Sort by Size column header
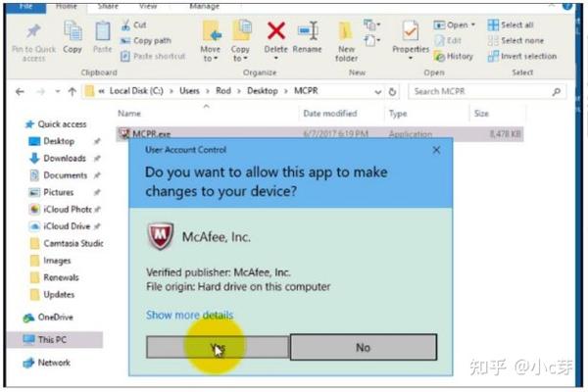 481,114
